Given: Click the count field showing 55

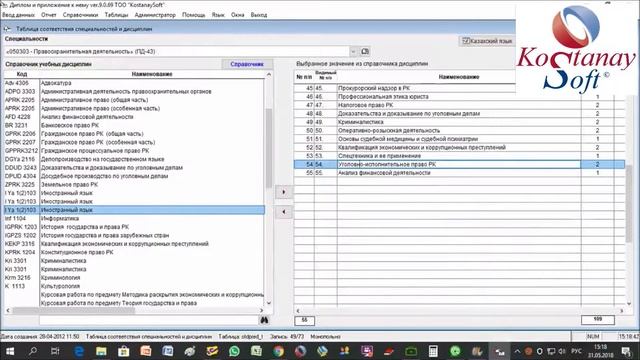Looking at the screenshot, I should tap(304, 320).
